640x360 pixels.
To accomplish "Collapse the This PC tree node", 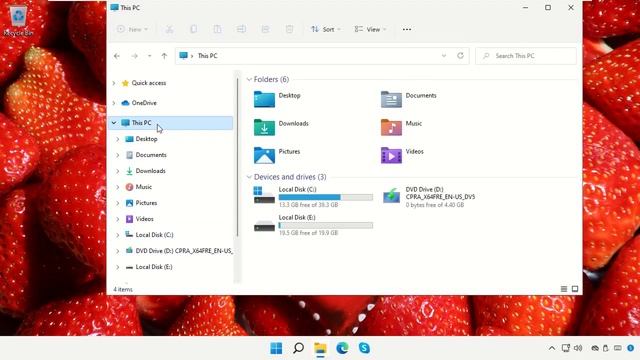I will click(x=114, y=123).
